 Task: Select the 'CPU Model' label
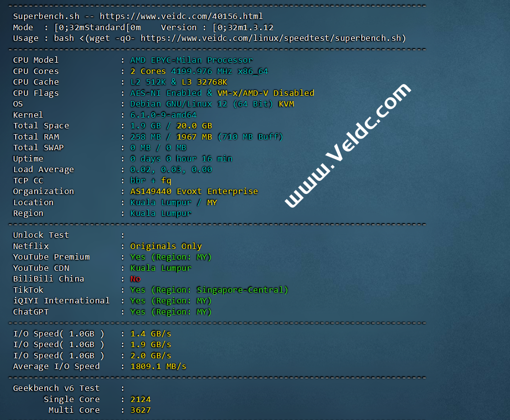point(36,60)
